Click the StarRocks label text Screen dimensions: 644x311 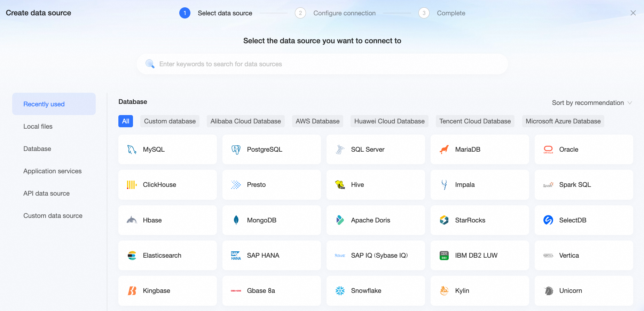click(470, 220)
